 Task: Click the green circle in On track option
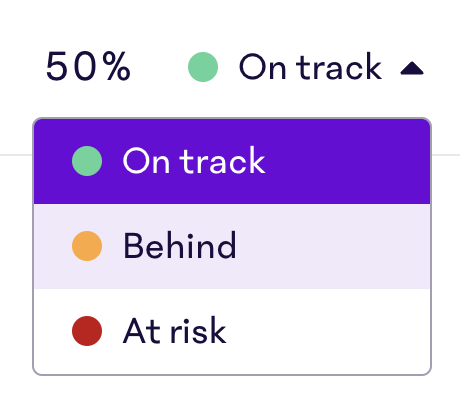click(x=87, y=161)
